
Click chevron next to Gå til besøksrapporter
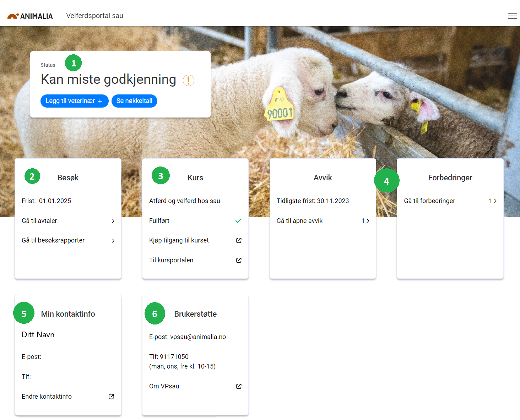113,241
